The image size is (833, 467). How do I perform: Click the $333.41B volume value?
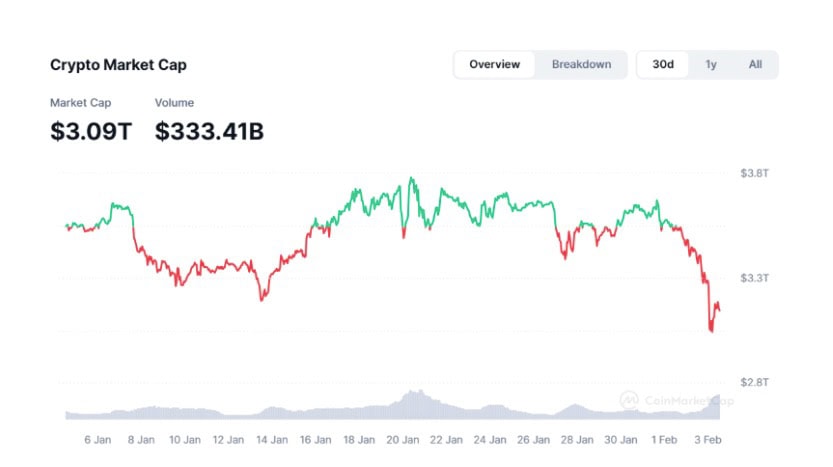coord(209,131)
